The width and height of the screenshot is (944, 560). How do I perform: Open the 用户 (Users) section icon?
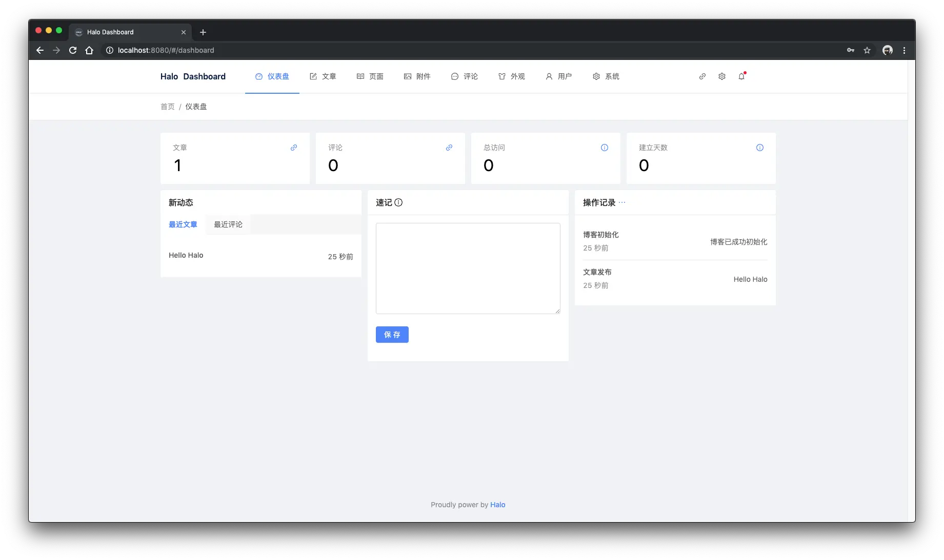(x=548, y=76)
